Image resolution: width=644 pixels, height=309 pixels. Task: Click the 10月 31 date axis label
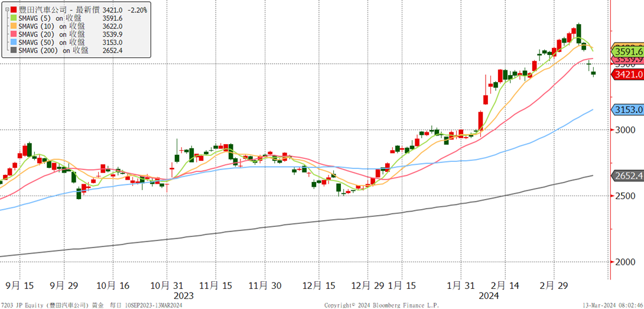pos(167,285)
